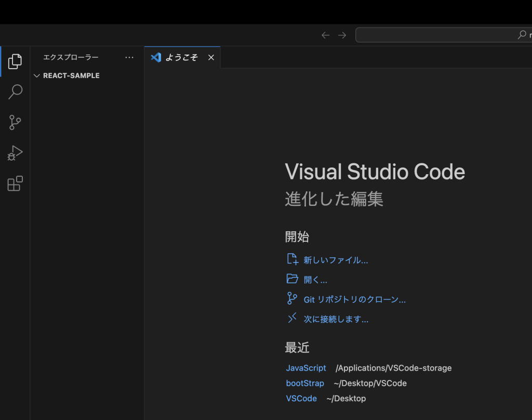
Task: Open the Run and Debug view
Action: 15,153
